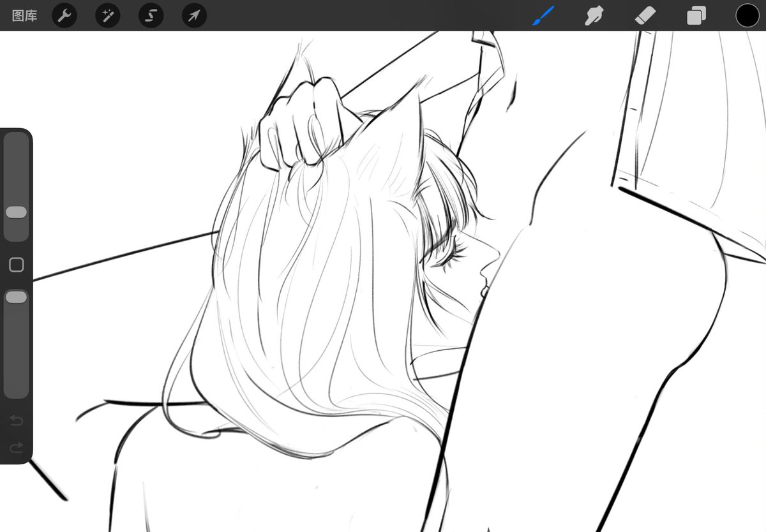The image size is (766, 532).
Task: Select the Brush tool
Action: [x=543, y=15]
